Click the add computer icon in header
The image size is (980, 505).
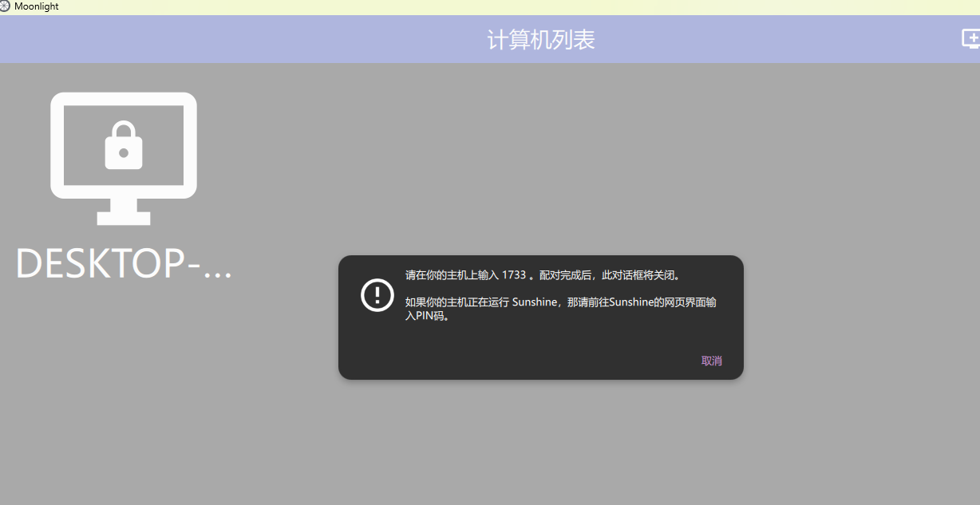coord(970,38)
